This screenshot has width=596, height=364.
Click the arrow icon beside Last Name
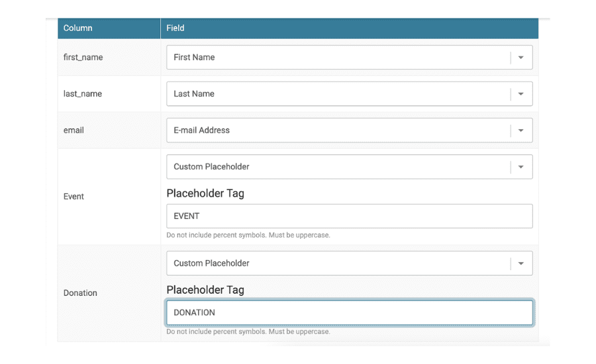click(x=521, y=94)
